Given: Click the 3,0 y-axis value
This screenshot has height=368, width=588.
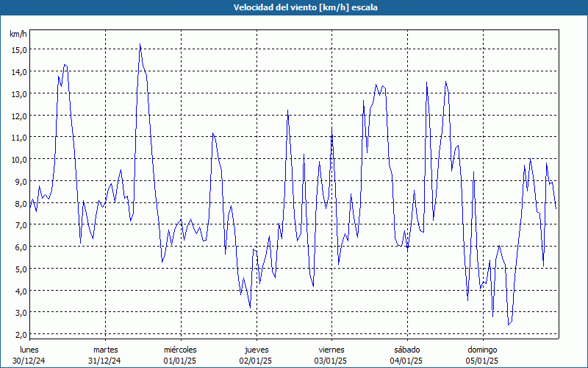Looking at the screenshot, I should click(x=21, y=312).
